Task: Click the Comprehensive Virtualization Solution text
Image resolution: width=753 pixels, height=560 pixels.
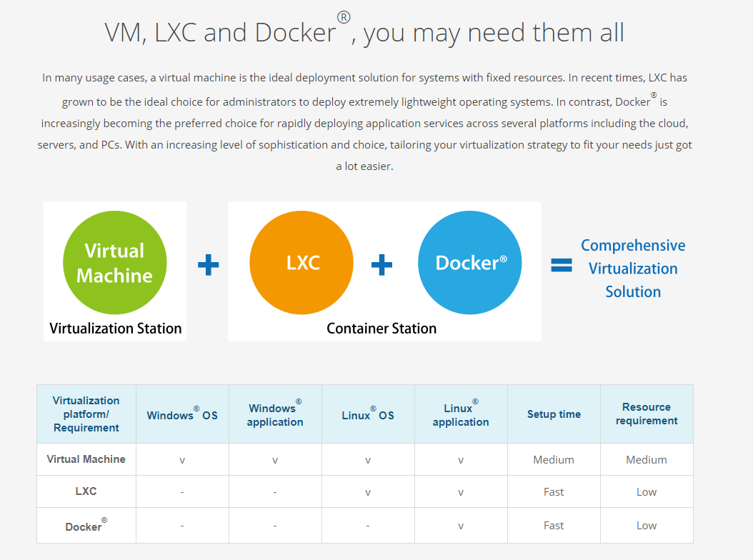Action: (633, 269)
